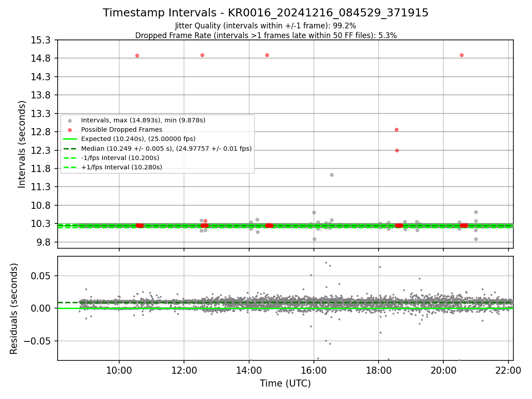Click the 10:00 x-axis tick label

(x=119, y=371)
